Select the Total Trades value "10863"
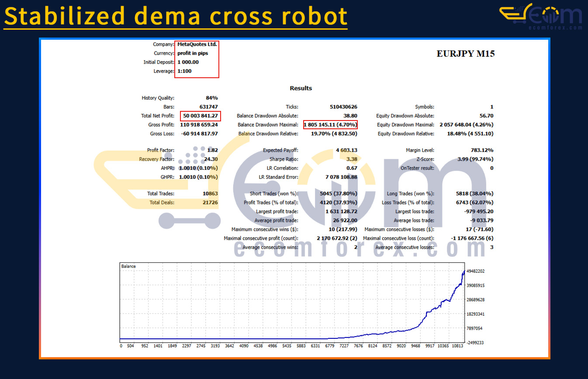This screenshot has height=379, width=588. pos(210,193)
